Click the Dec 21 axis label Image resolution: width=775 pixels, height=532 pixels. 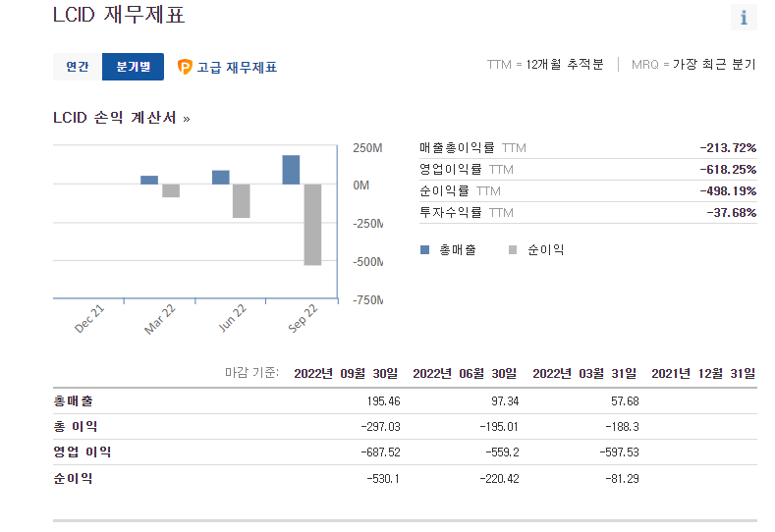pos(89,319)
